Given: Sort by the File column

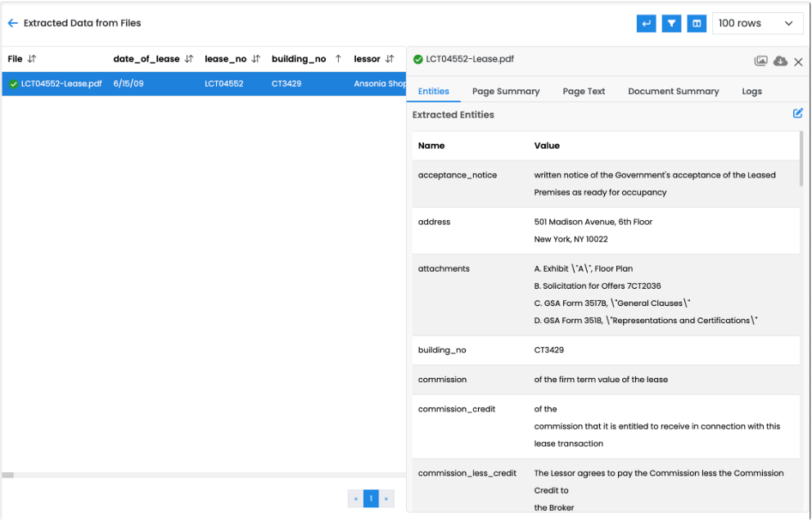Looking at the screenshot, I should pyautogui.click(x=32, y=59).
